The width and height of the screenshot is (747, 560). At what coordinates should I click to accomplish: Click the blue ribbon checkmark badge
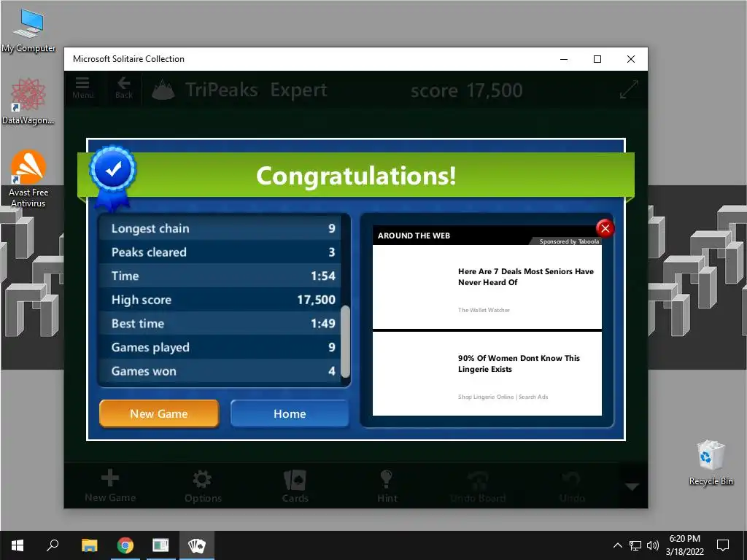tap(112, 177)
